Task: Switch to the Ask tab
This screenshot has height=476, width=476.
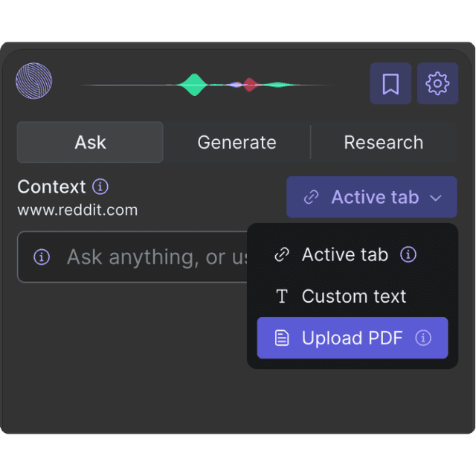Action: click(x=90, y=142)
